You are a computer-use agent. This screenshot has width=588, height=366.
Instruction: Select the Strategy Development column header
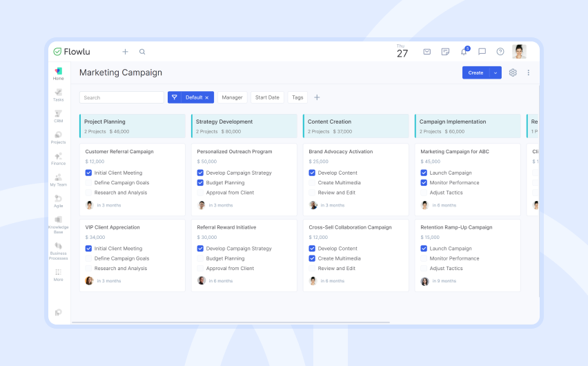(x=244, y=126)
